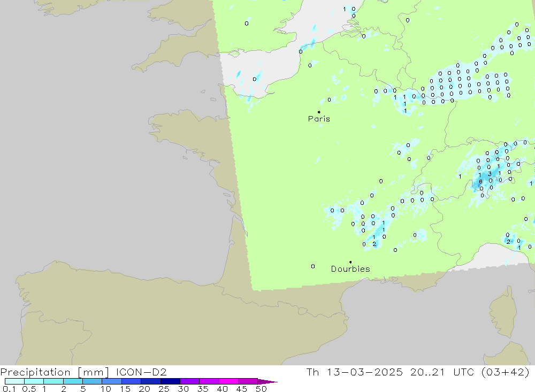Pick the 0.5–1 mm legend color
This screenshot has height=392, width=535.
click(34, 381)
